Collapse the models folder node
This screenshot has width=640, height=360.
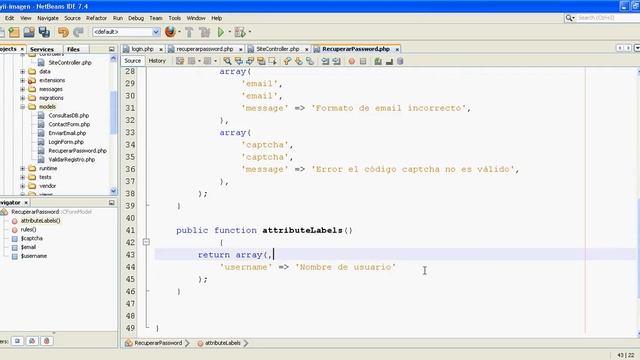pyautogui.click(x=23, y=107)
